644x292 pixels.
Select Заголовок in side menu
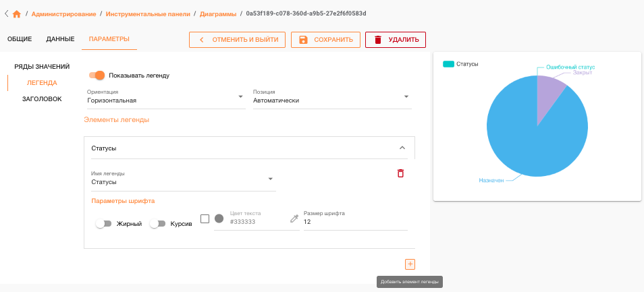pos(42,99)
